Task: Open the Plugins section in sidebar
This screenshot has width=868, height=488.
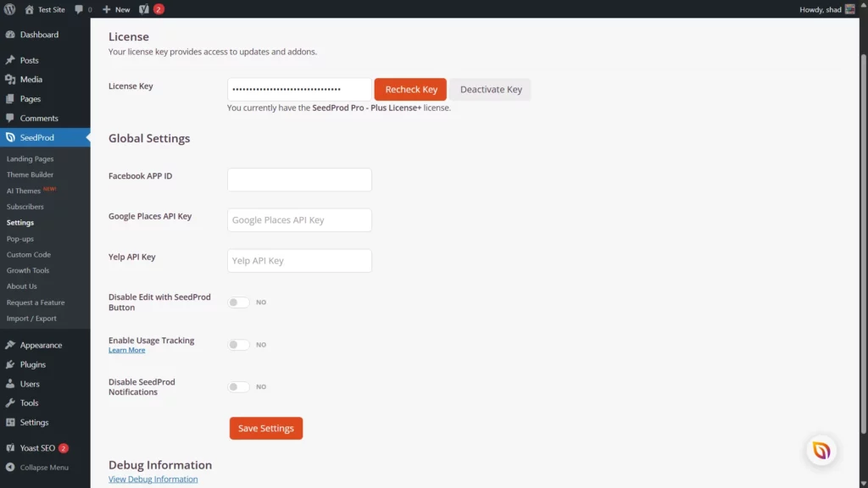Action: [33, 364]
